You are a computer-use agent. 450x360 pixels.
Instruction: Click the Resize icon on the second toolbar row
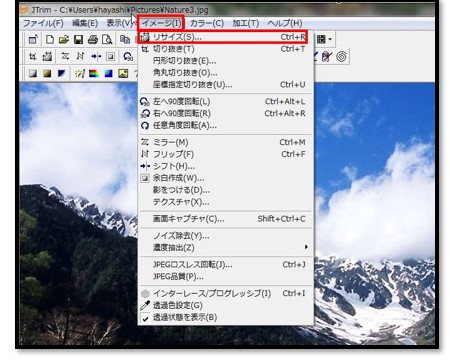click(x=47, y=56)
